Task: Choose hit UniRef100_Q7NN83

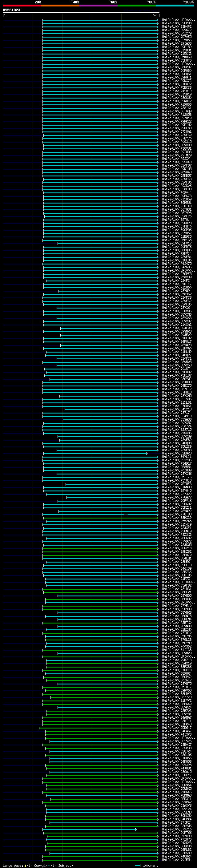Action: 177,487
